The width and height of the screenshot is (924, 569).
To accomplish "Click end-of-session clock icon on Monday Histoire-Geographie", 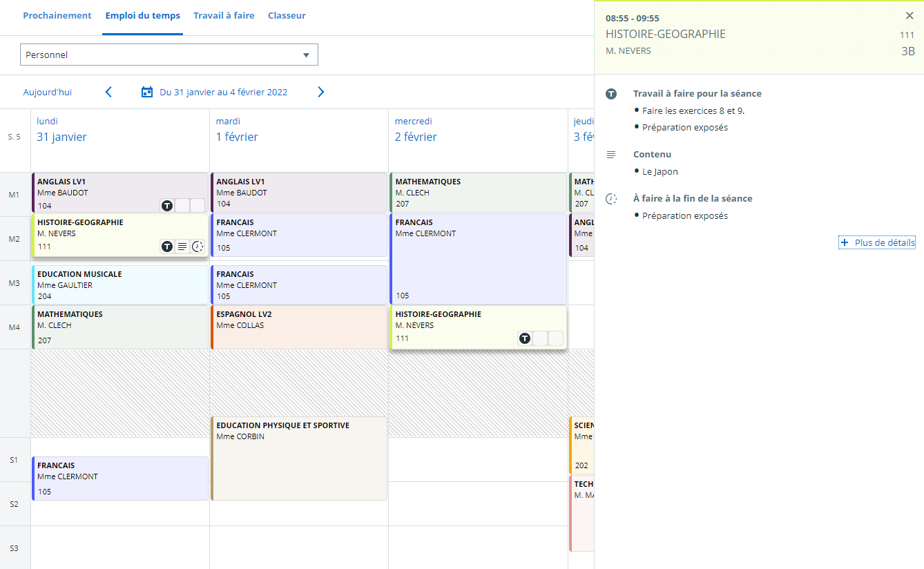I will pyautogui.click(x=198, y=247).
